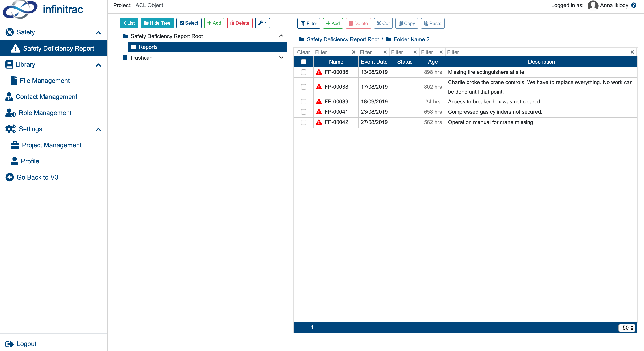644x351 pixels.
Task: Clear the Event Date column filter
Action: 385,52
